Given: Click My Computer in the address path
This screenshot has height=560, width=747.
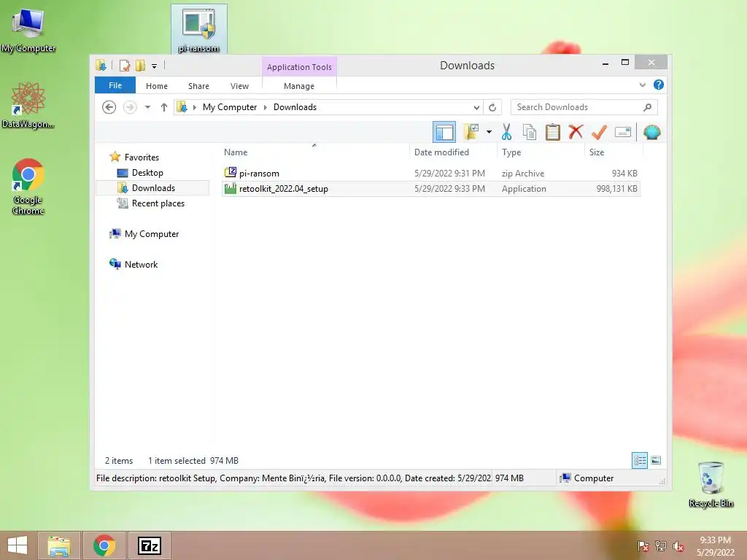Looking at the screenshot, I should (230, 107).
